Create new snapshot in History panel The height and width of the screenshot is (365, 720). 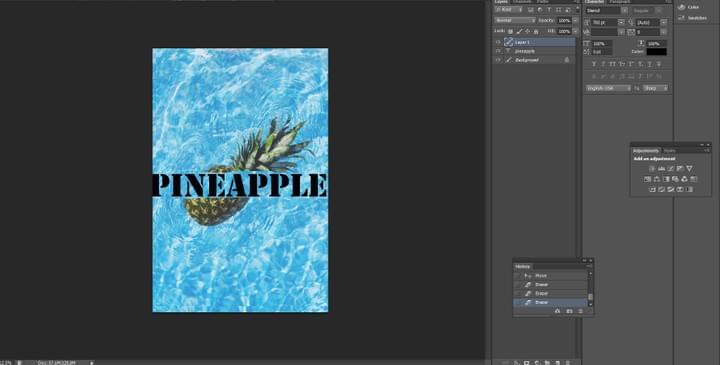(569, 311)
